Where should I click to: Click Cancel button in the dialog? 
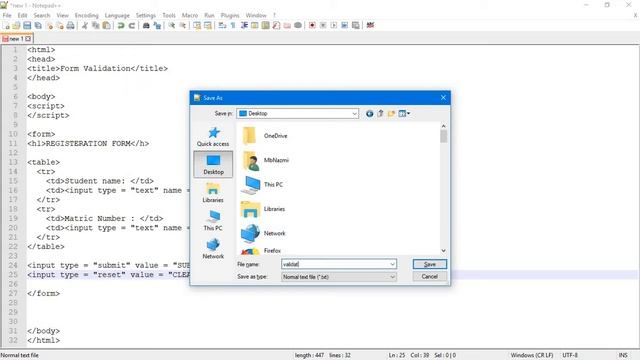point(430,276)
